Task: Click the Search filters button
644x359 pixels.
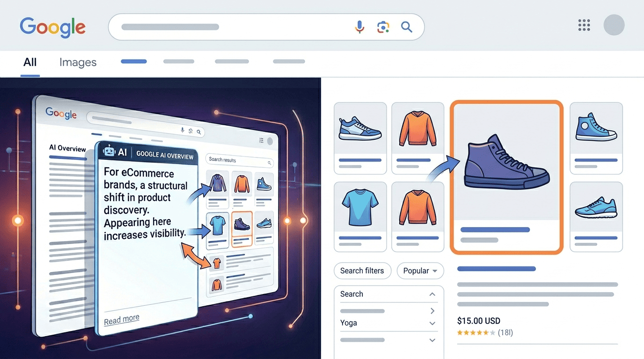Action: [x=362, y=271]
